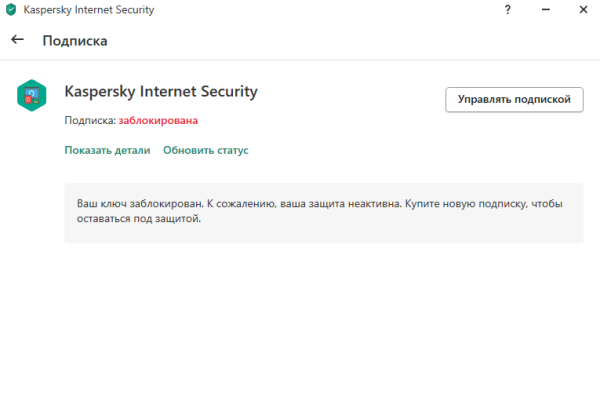600x405 pixels.
Task: Click the red "заблокирована" status text
Action: tap(158, 121)
